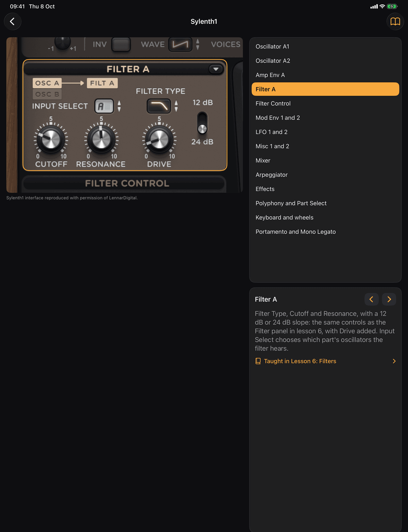The image size is (408, 532).
Task: Step Filter Type with its arrows
Action: 176,106
